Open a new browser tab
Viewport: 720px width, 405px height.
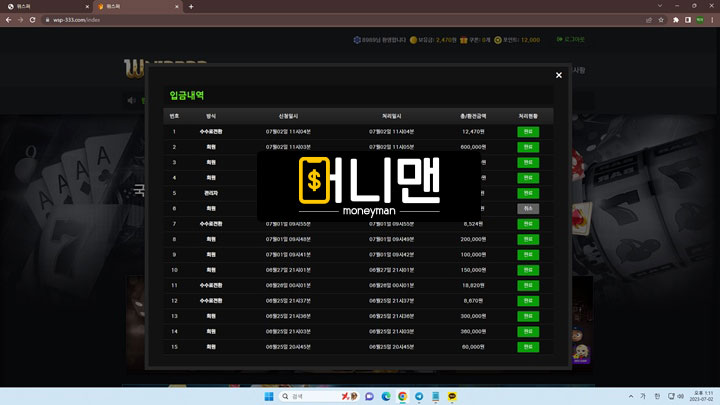tap(191, 6)
